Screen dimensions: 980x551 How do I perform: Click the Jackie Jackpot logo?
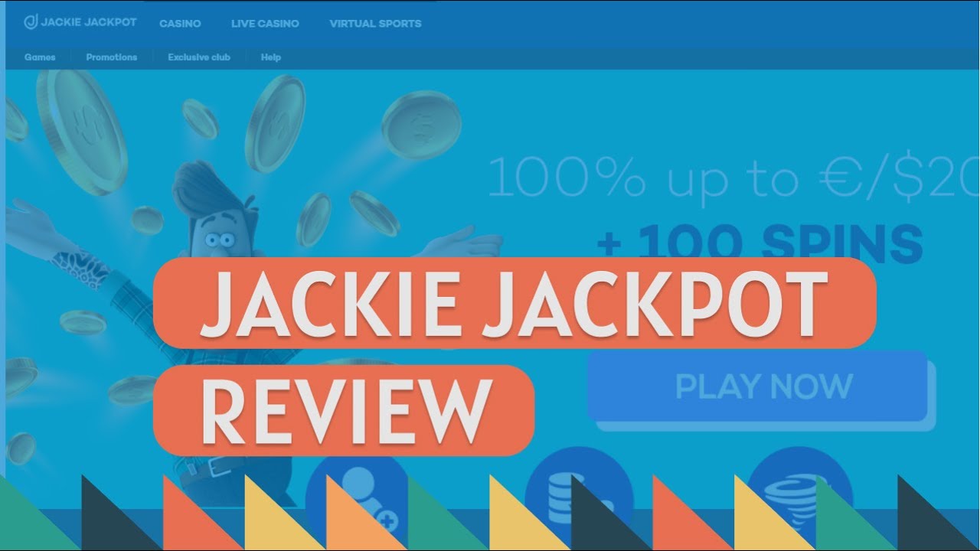pos(80,22)
